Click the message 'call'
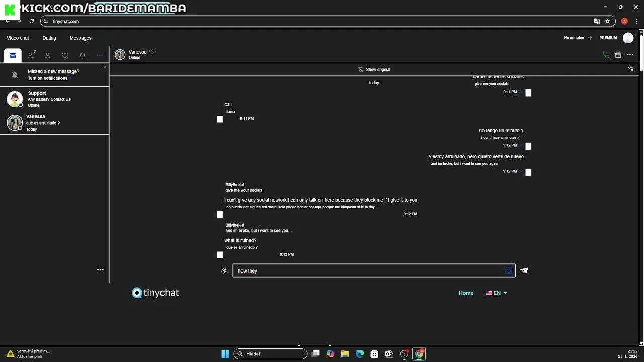Viewport: 644px width, 362px height. [228, 105]
